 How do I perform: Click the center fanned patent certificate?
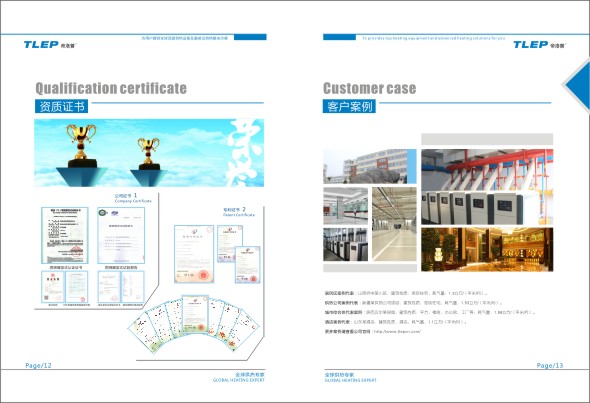[x=195, y=314]
